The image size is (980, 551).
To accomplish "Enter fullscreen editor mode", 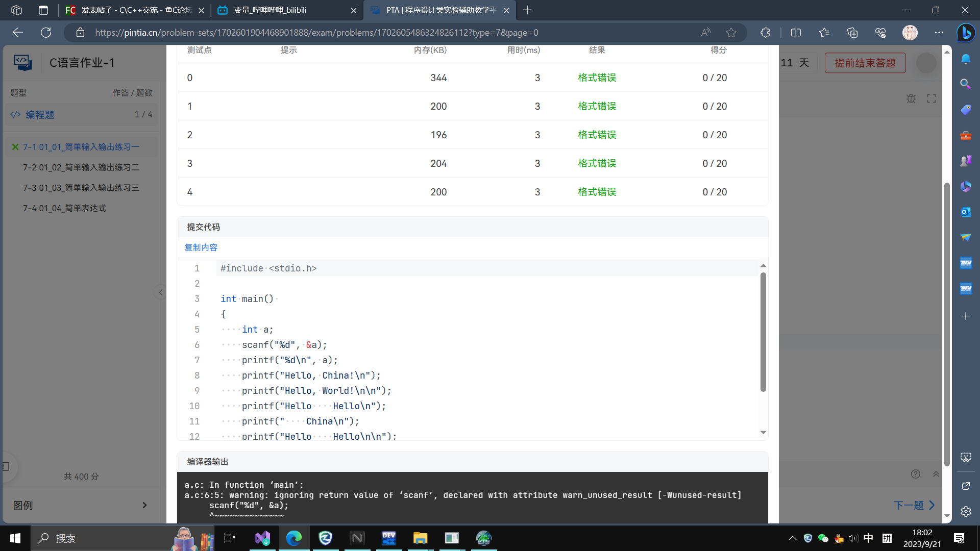I will coord(932,98).
